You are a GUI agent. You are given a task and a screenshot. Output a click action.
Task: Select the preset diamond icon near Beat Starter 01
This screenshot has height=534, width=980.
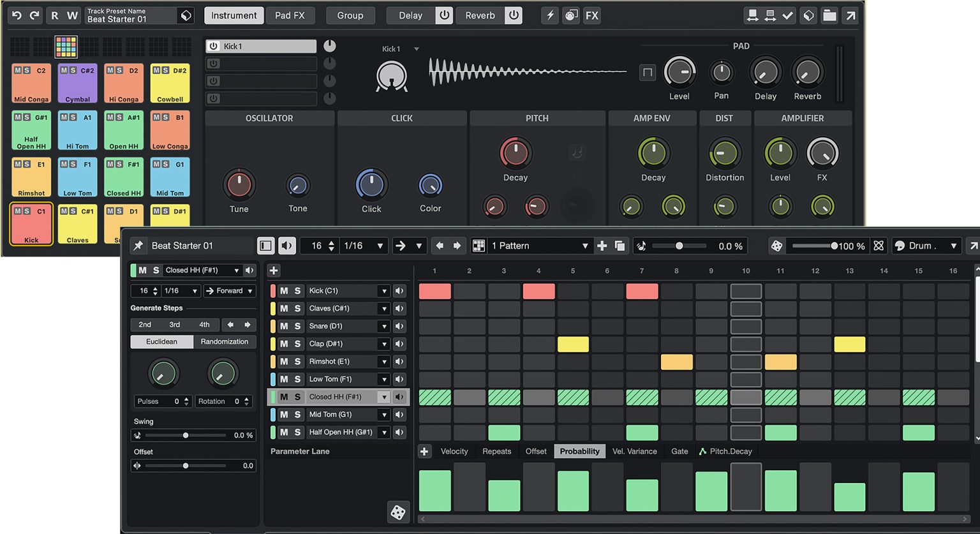coord(184,14)
